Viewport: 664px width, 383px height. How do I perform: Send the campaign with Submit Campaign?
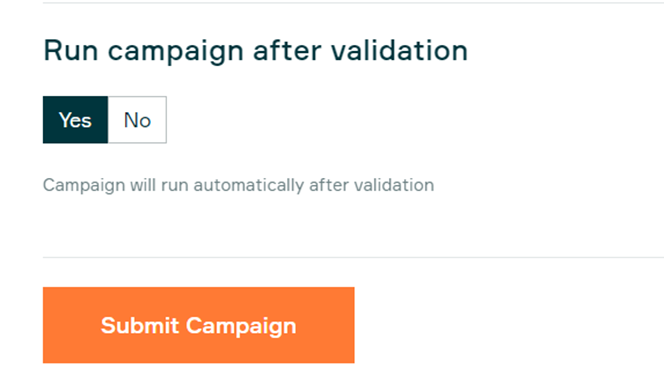pos(199,325)
